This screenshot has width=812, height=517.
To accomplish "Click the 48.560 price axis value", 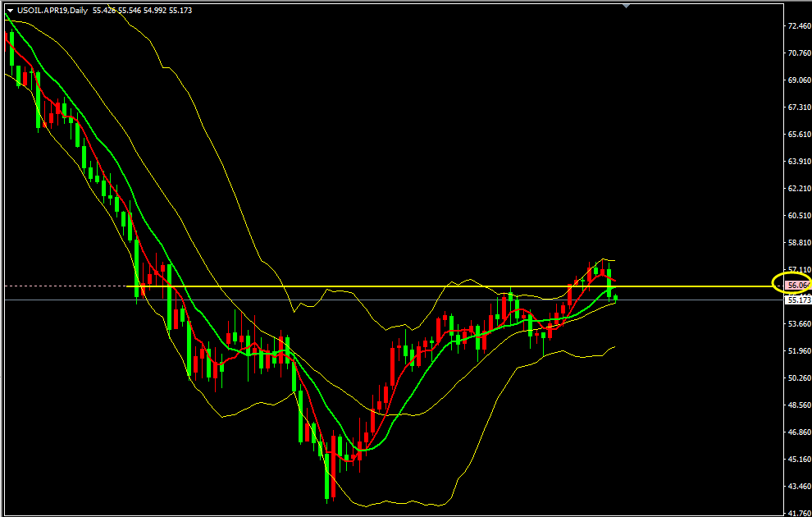I will pos(799,405).
